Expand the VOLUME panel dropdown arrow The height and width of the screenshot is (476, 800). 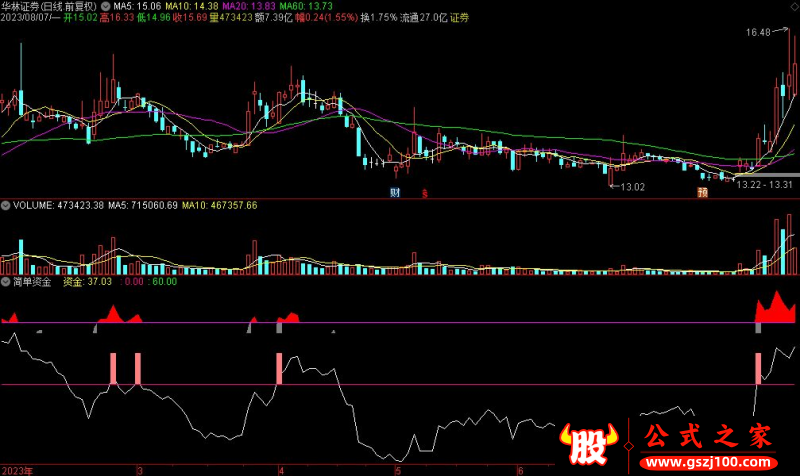pyautogui.click(x=6, y=205)
